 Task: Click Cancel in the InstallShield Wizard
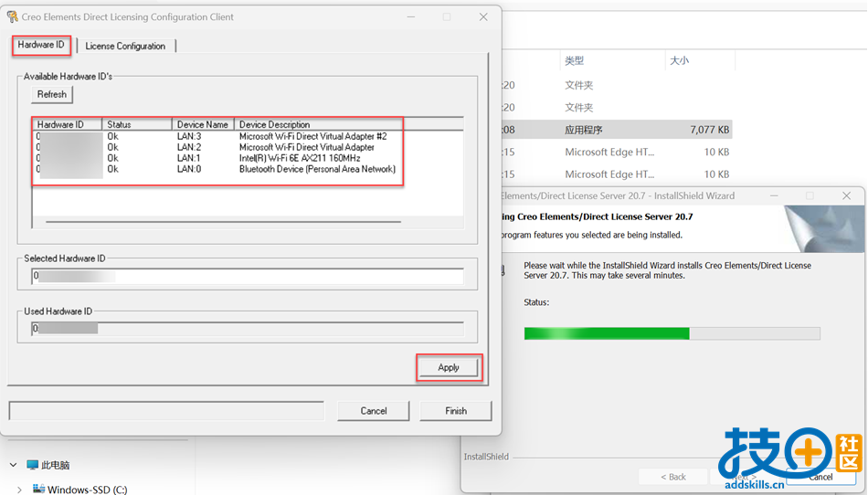point(820,477)
